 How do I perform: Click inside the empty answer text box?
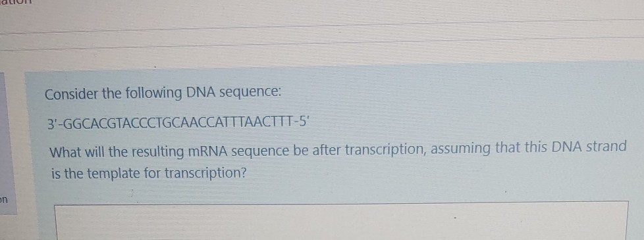pyautogui.click(x=341, y=222)
